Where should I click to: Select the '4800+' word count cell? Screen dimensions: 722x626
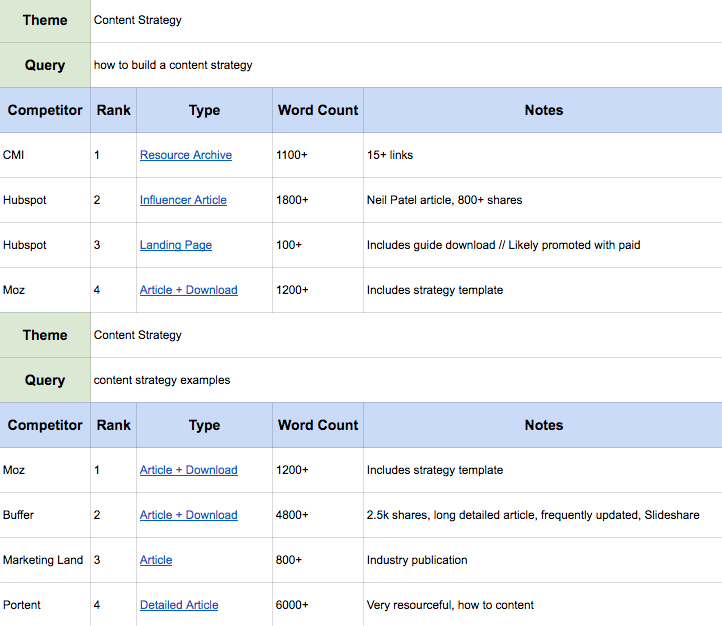(x=318, y=515)
